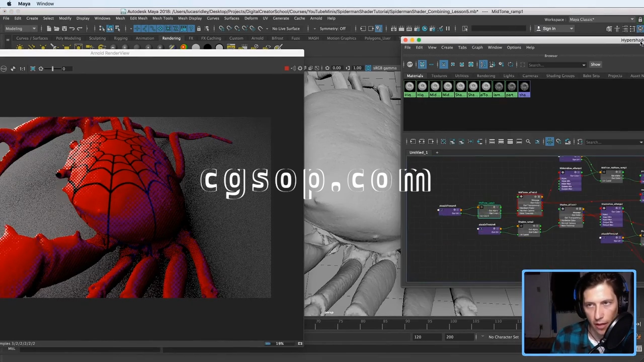The height and width of the screenshot is (362, 644).
Task: Open the macOS Window menu
Action: click(45, 4)
